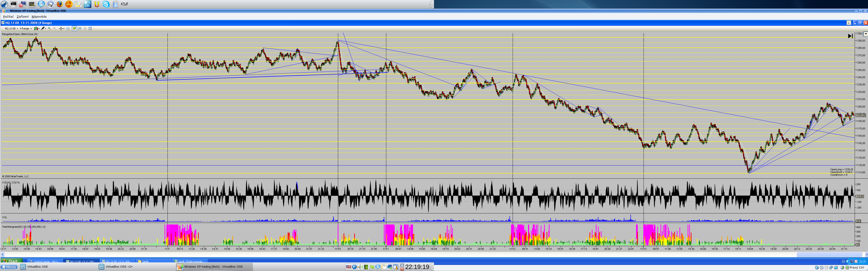Click the zoom out magnifier icon
868x271 pixels.
click(x=54, y=29)
